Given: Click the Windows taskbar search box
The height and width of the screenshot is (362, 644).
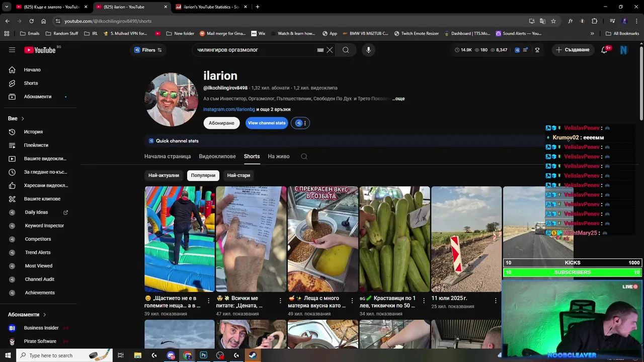Looking at the screenshot, I should (65, 355).
